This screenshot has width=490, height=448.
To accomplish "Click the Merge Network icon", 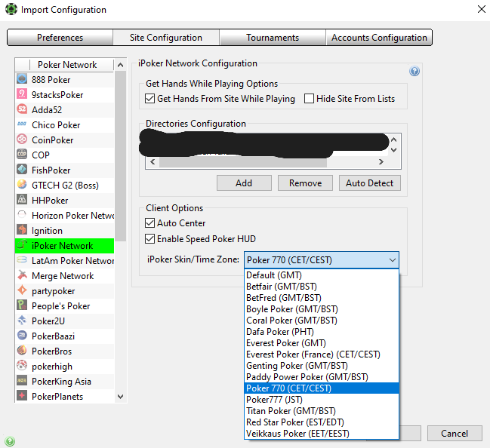I will [22, 275].
